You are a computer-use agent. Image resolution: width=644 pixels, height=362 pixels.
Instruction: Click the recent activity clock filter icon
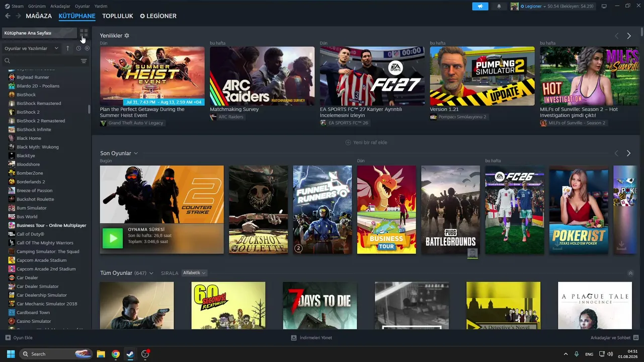[78, 48]
